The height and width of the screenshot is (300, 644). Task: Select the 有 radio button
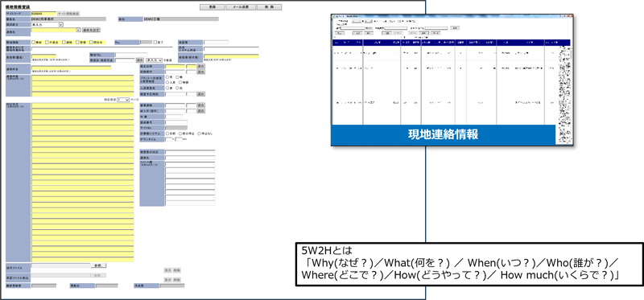(x=167, y=77)
